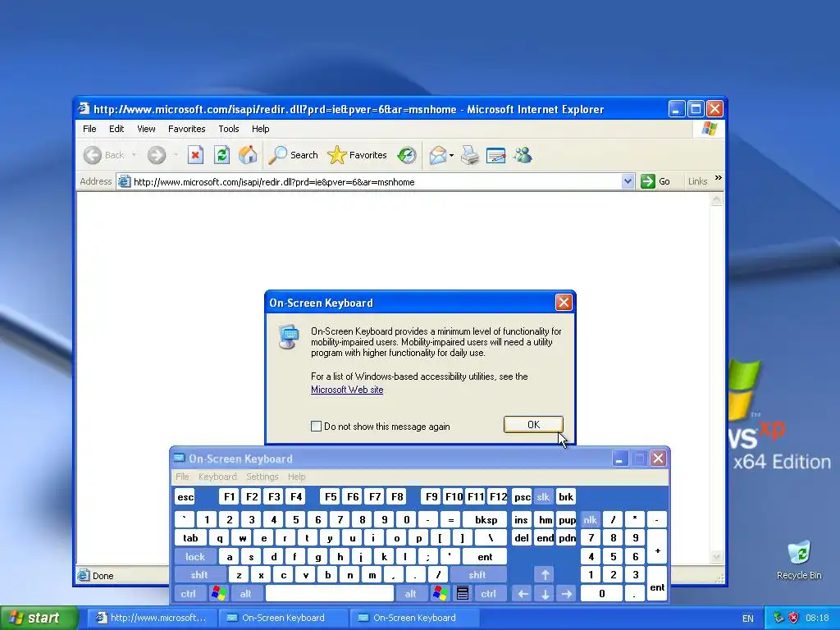The height and width of the screenshot is (630, 840).
Task: Open the History icon in IE toolbar
Action: pos(407,155)
